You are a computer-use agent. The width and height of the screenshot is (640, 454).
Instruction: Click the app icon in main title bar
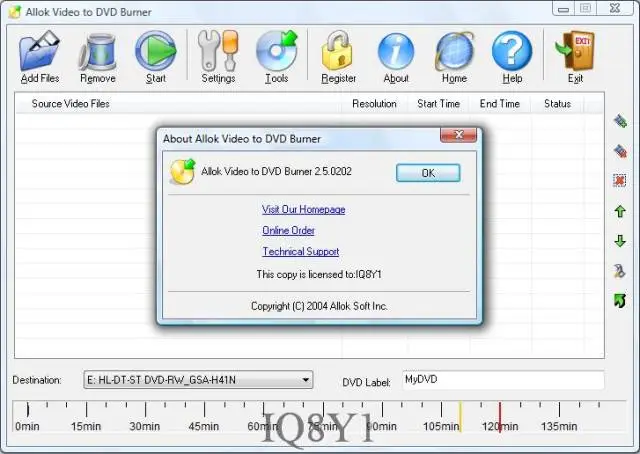point(15,12)
